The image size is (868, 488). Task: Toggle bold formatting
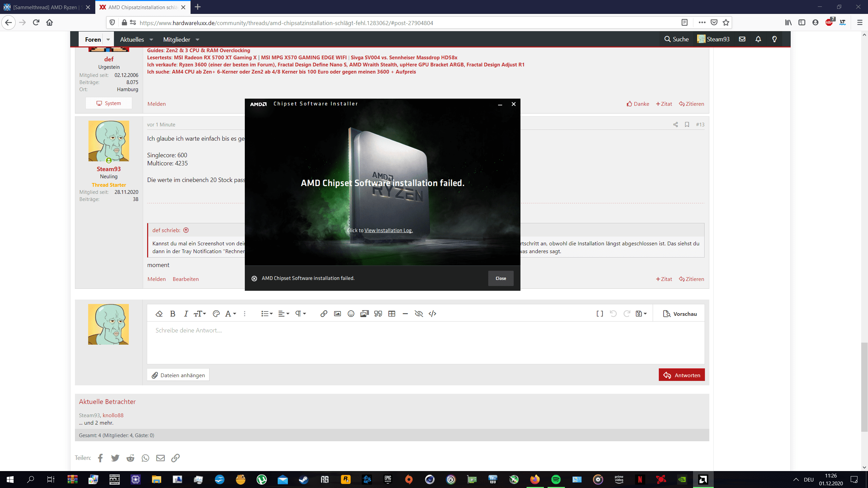pos(173,314)
